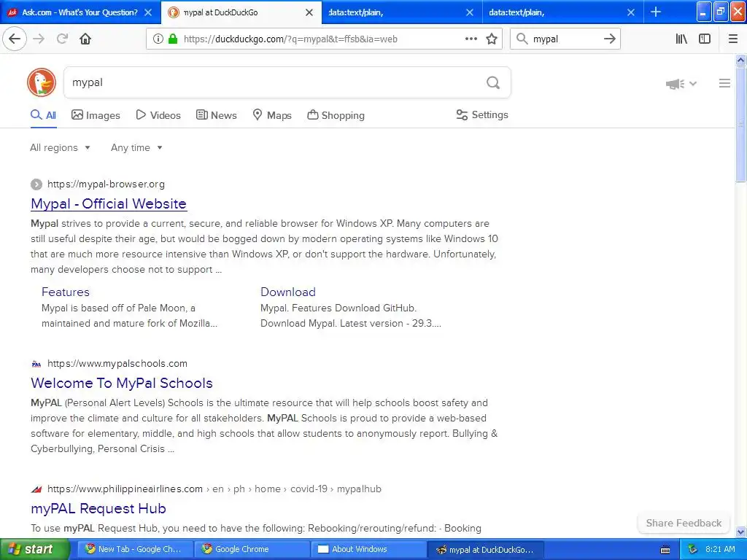Close the mypal at DuckDuckGo tab

(x=309, y=12)
